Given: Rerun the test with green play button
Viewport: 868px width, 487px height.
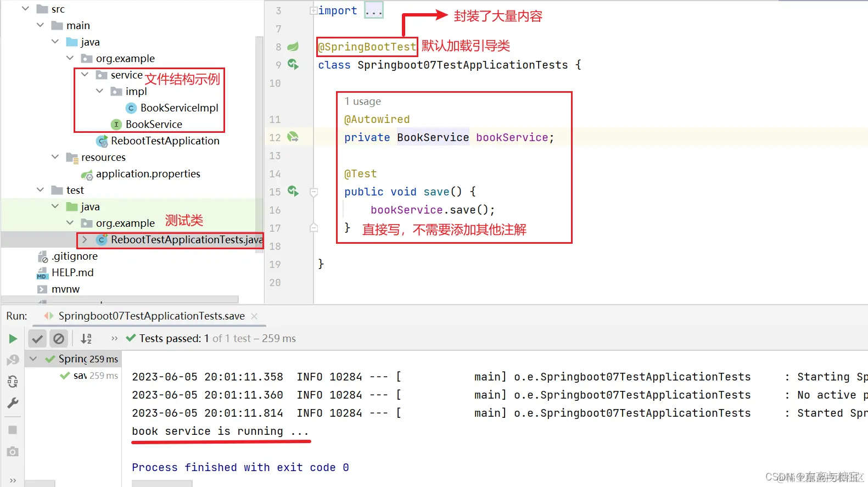Looking at the screenshot, I should [13, 339].
